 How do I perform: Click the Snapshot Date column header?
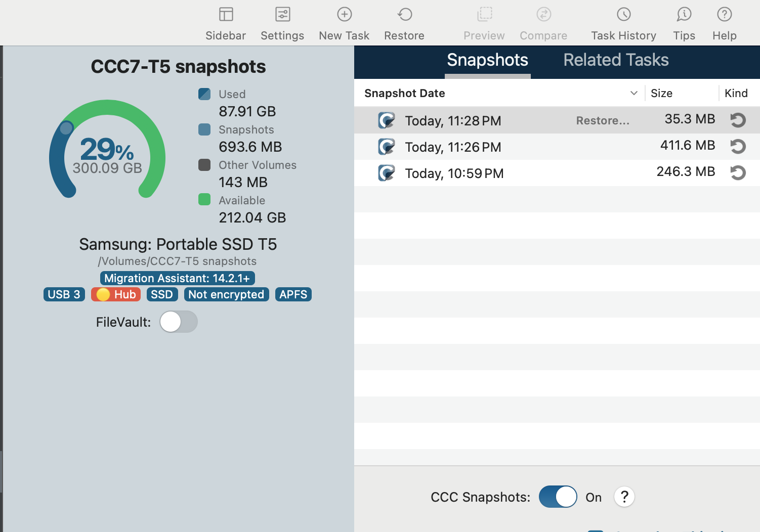click(x=405, y=93)
